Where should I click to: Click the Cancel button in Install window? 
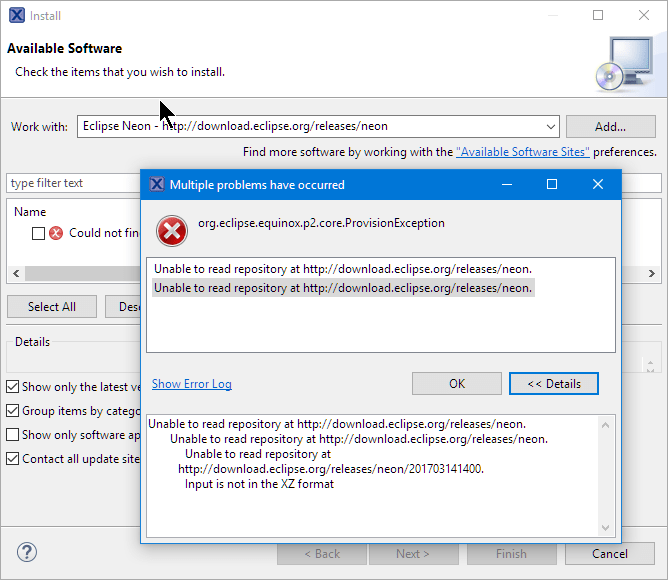pyautogui.click(x=610, y=554)
